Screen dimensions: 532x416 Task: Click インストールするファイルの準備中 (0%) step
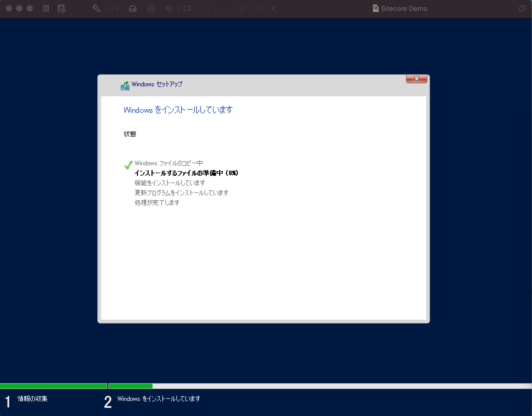pos(186,173)
